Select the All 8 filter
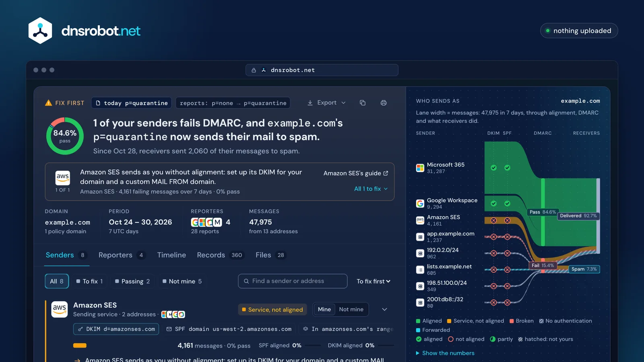Screen dimensions: 644x362 click(x=57, y=281)
